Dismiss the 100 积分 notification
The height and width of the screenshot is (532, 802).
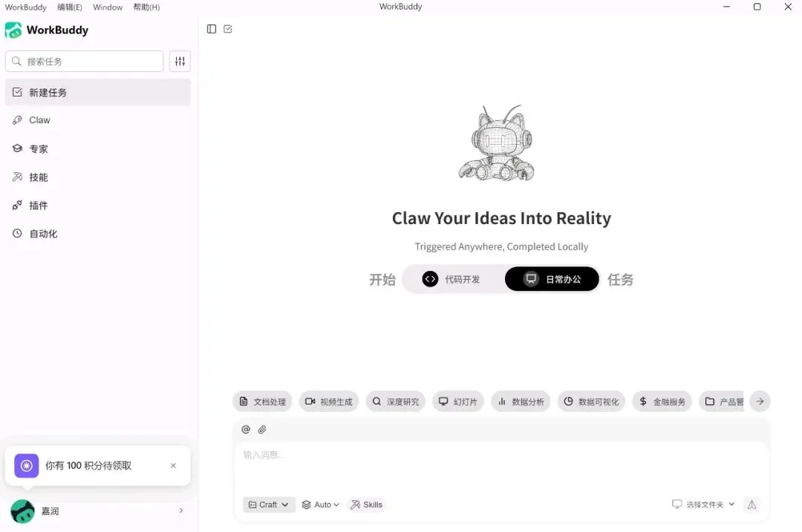[x=173, y=465]
